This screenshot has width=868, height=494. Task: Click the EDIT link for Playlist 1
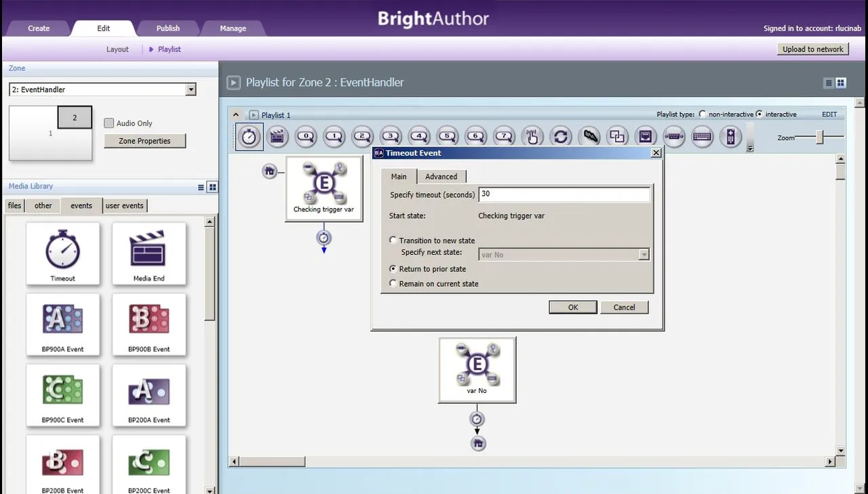[829, 115]
